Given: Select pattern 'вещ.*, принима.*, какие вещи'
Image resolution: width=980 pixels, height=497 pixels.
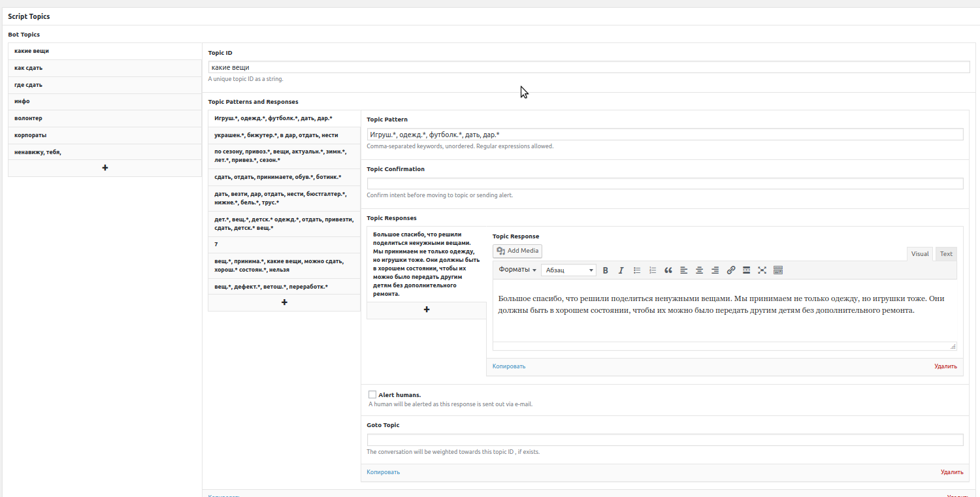Looking at the screenshot, I should click(284, 265).
